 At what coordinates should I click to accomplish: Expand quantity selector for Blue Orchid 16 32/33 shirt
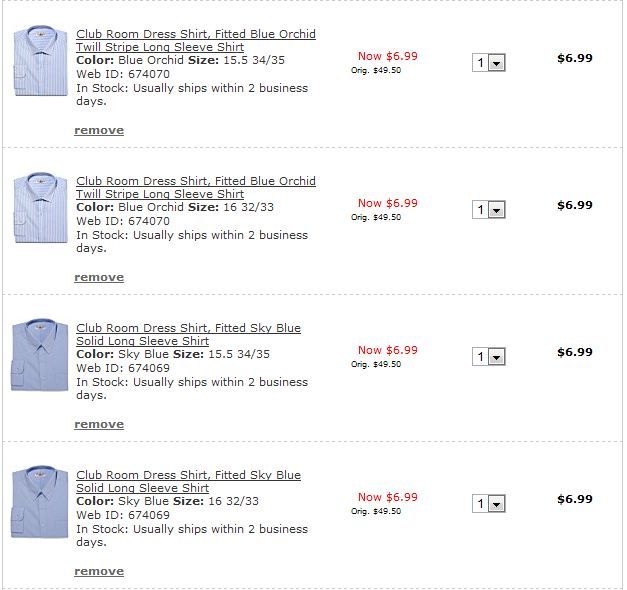[489, 210]
